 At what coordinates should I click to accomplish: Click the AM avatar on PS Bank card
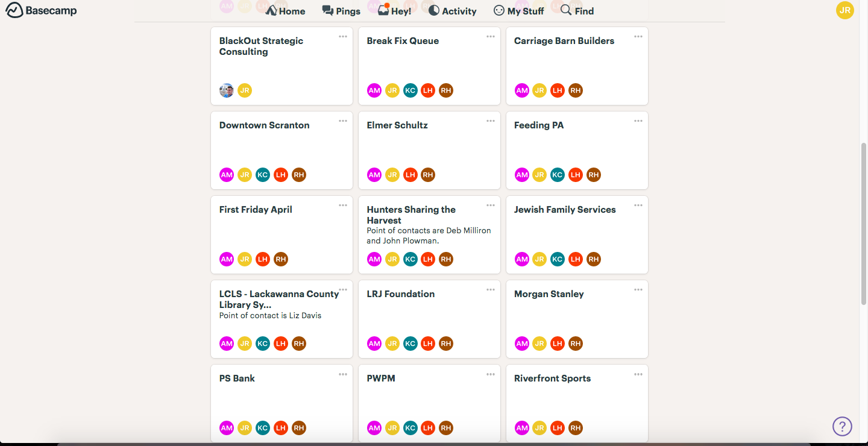pyautogui.click(x=227, y=428)
